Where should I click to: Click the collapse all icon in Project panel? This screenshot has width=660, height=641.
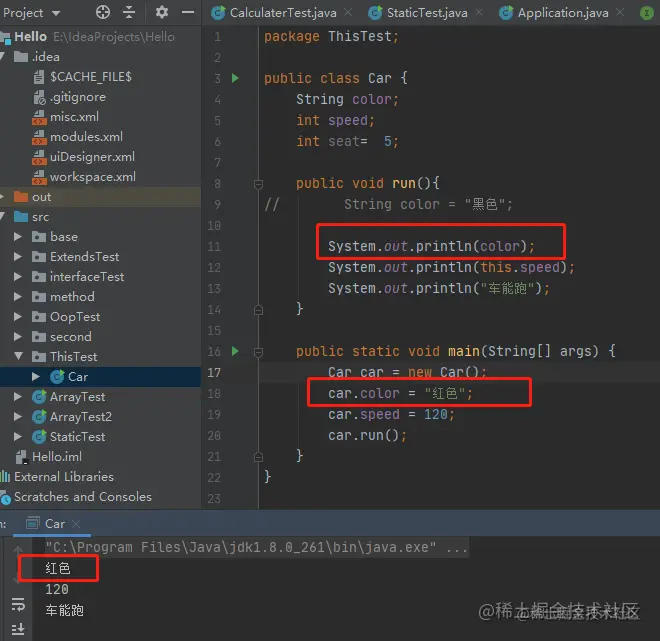(129, 13)
